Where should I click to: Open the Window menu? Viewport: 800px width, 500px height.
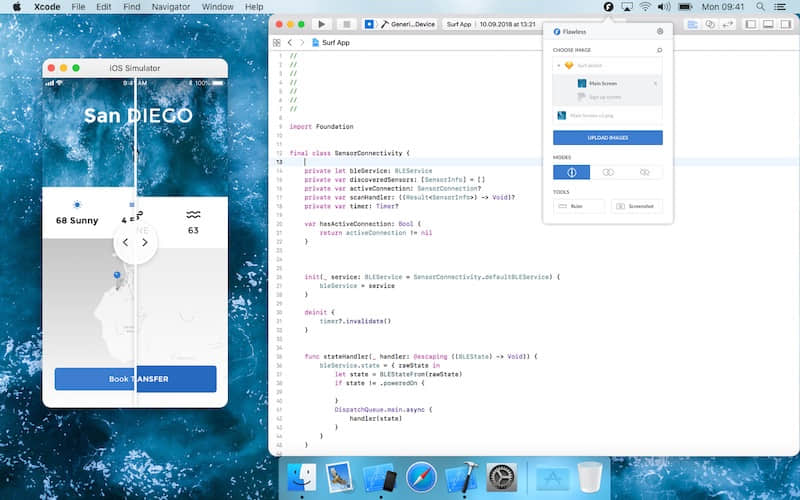click(x=217, y=7)
